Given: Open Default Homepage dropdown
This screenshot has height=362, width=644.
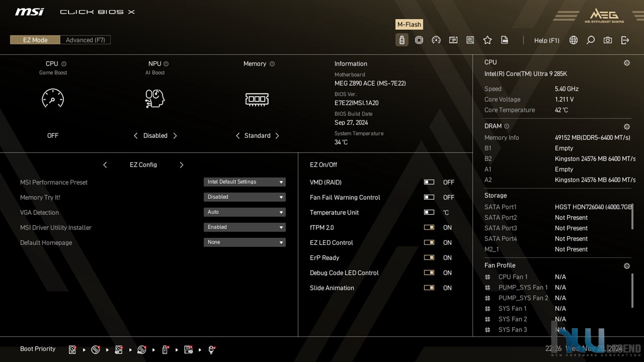Looking at the screenshot, I should 244,242.
